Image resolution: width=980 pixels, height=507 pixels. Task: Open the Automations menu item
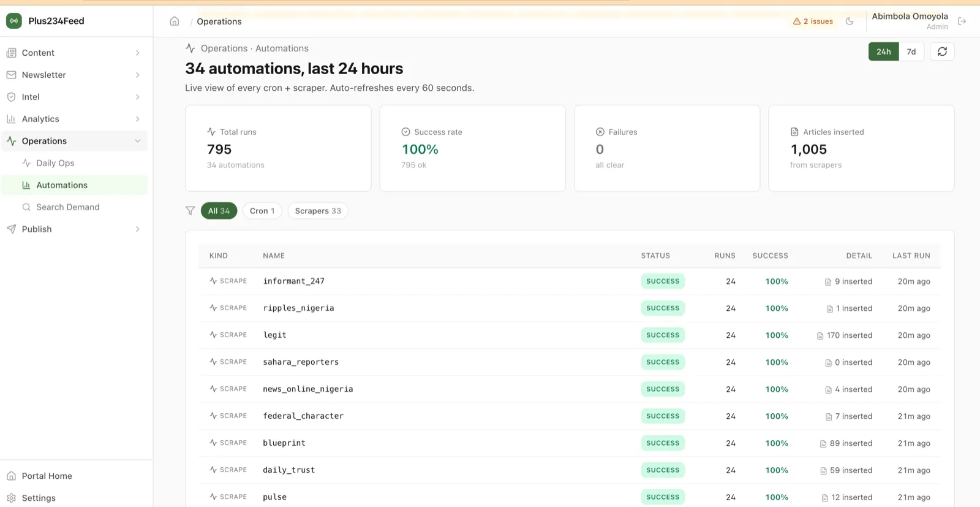(75, 185)
